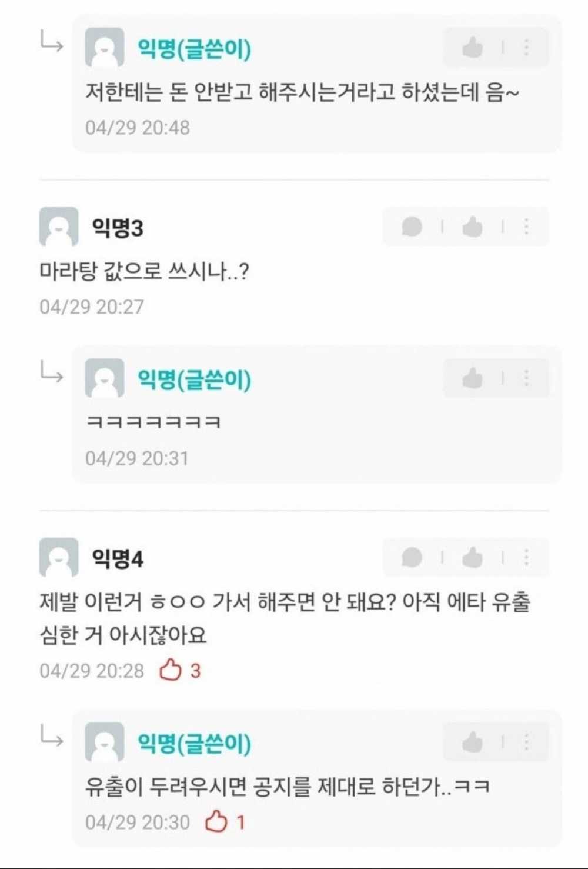
Task: Open more options on the 20:48 reply
Action: (x=526, y=48)
